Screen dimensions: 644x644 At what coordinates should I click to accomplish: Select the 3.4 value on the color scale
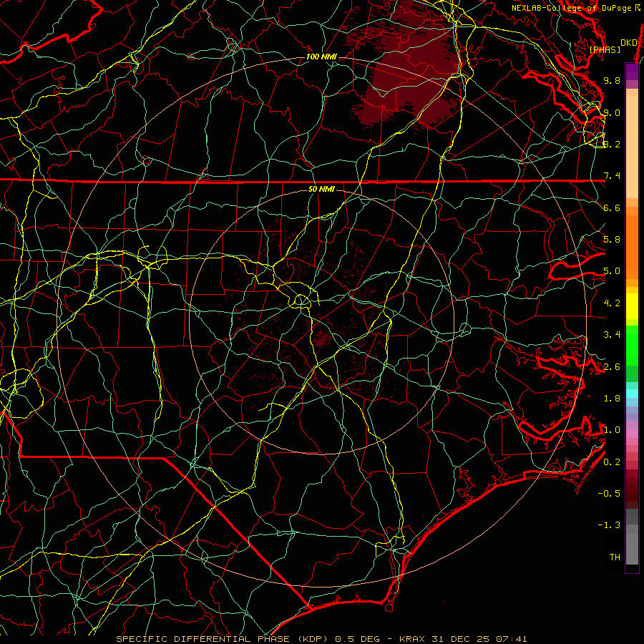tap(612, 335)
